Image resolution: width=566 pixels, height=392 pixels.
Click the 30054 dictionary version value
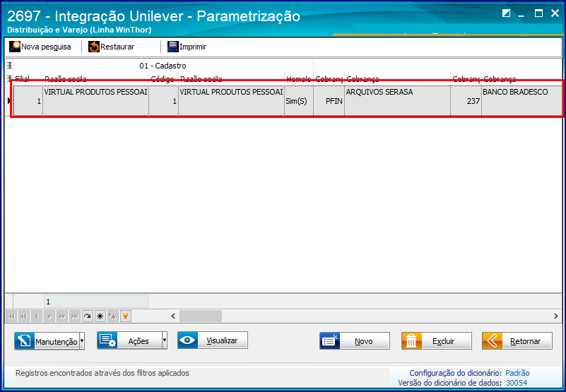click(517, 383)
